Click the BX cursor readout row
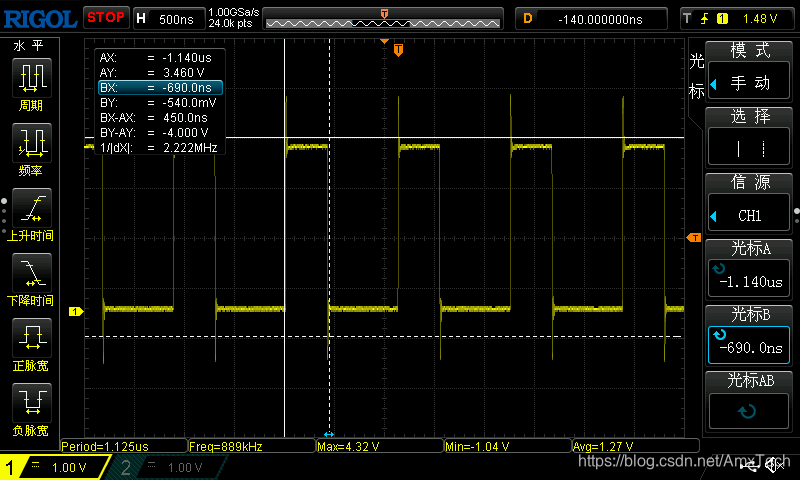 160,88
